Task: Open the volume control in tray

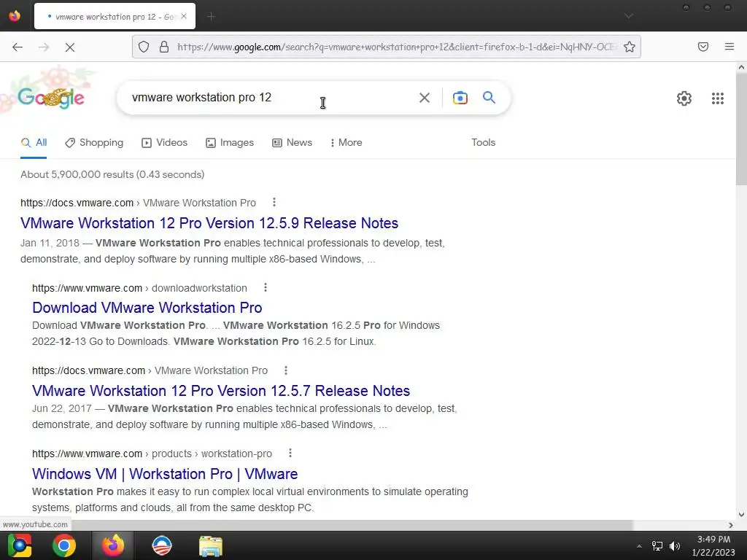Action: (675, 545)
